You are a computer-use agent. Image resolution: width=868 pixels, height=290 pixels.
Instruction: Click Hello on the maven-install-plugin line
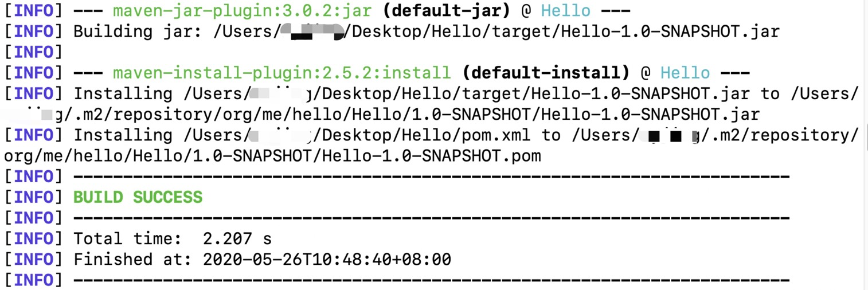(x=685, y=73)
